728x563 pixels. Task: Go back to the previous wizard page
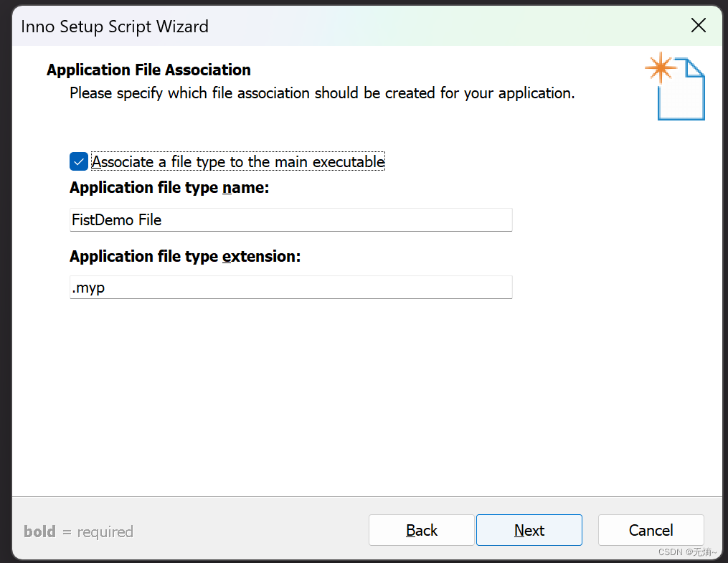(421, 530)
